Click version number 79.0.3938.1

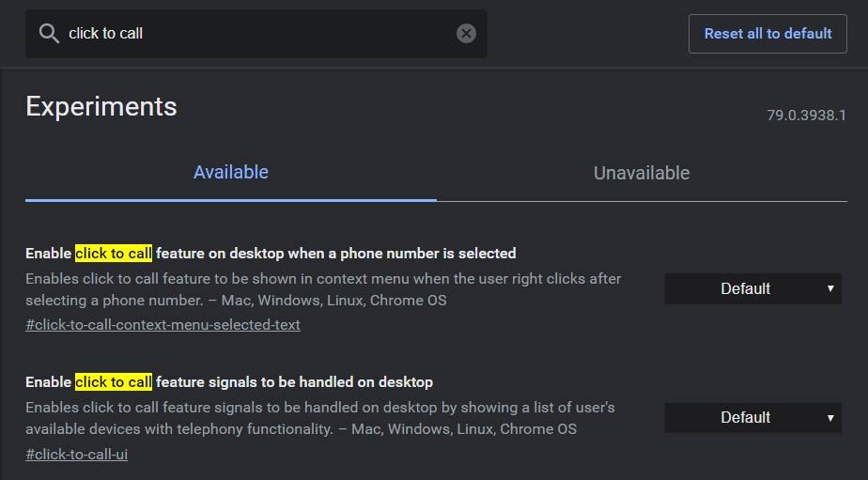806,116
